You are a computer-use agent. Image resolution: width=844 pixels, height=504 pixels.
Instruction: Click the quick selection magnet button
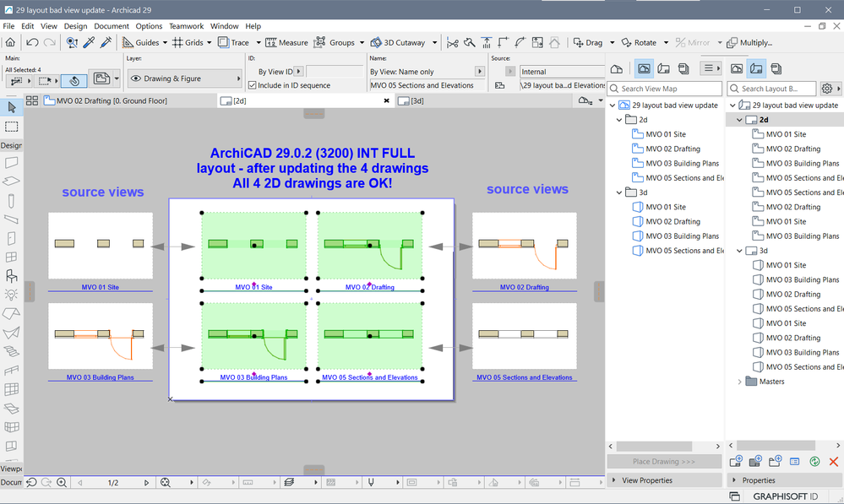point(74,81)
